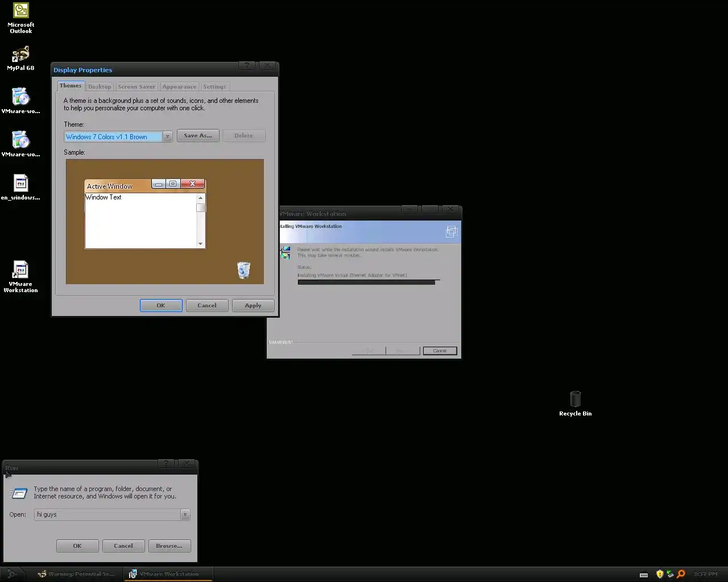Switch to the Themes tab
This screenshot has width=728, height=582.
coord(71,86)
